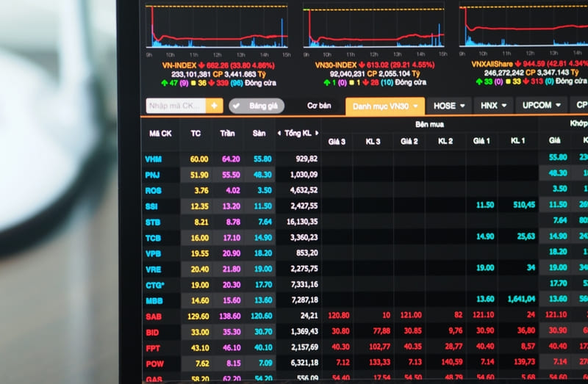Focus the Nhập mã CK search field
The height and width of the screenshot is (384, 588).
tap(176, 106)
